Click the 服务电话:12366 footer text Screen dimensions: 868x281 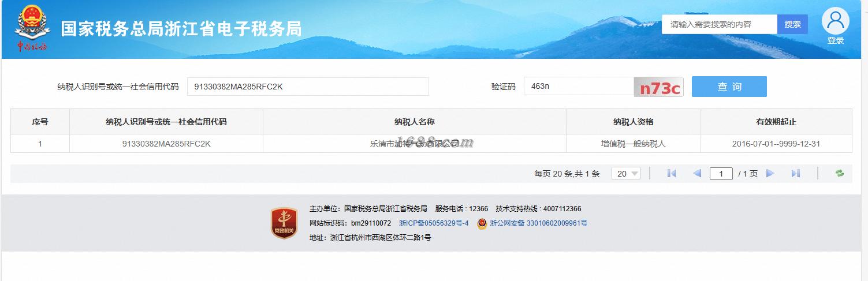coord(461,209)
